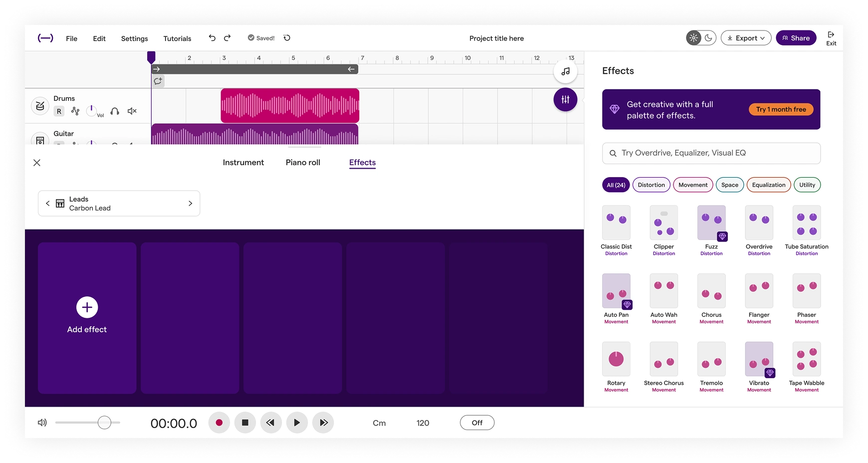868x463 pixels.
Task: Expand the Carbon Lead instrument selector
Action: (190, 203)
